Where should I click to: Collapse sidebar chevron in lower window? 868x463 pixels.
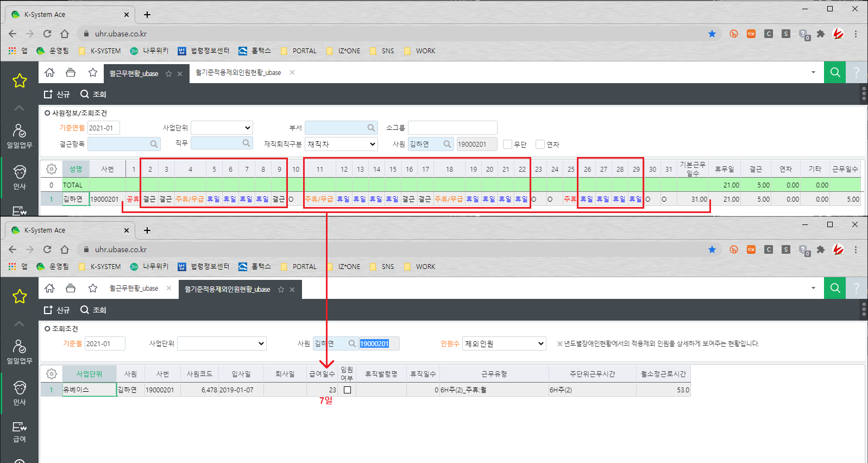coord(20,323)
